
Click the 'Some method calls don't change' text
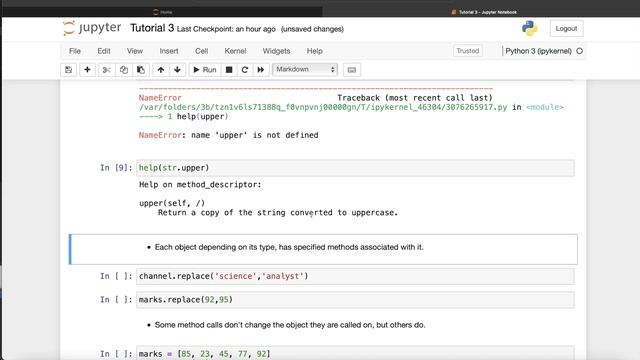[x=290, y=325]
